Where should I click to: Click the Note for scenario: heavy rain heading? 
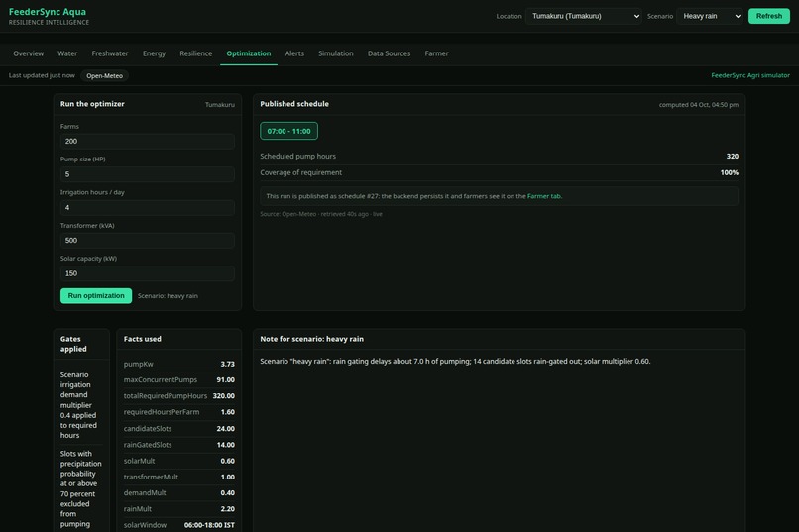pyautogui.click(x=312, y=339)
